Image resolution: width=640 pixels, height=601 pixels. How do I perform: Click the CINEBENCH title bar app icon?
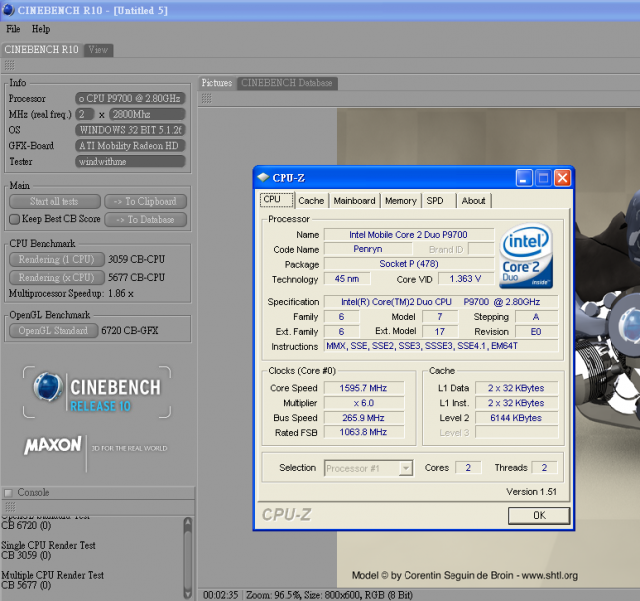point(8,10)
